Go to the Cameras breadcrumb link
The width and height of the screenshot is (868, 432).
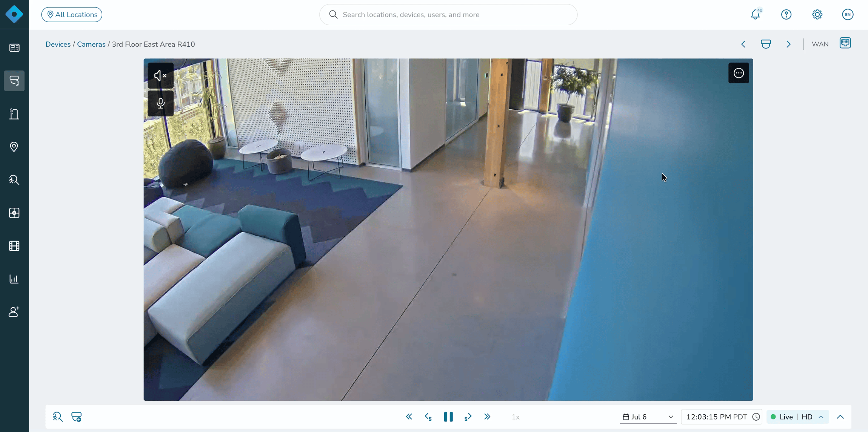91,44
